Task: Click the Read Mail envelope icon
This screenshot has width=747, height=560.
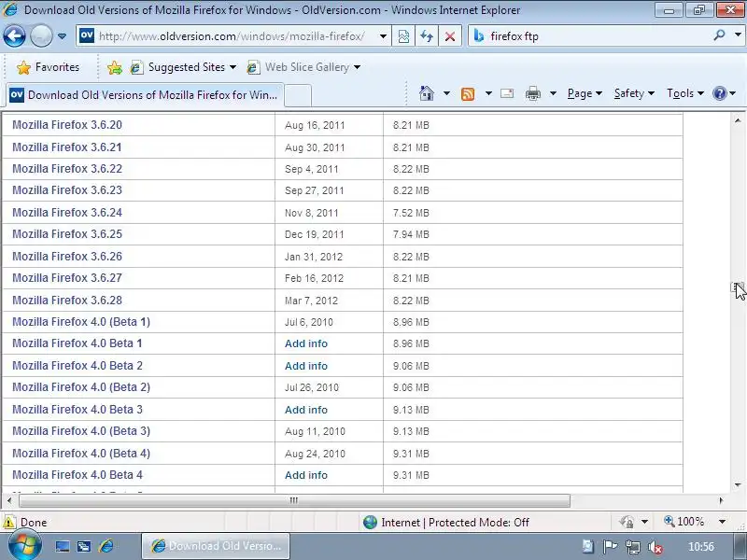Action: tap(507, 93)
